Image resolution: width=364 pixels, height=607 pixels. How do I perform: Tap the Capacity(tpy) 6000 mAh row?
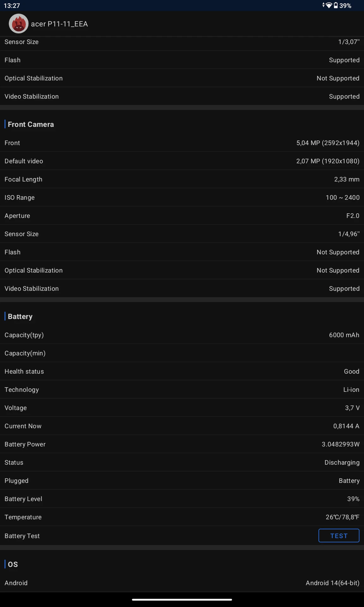[x=182, y=335]
